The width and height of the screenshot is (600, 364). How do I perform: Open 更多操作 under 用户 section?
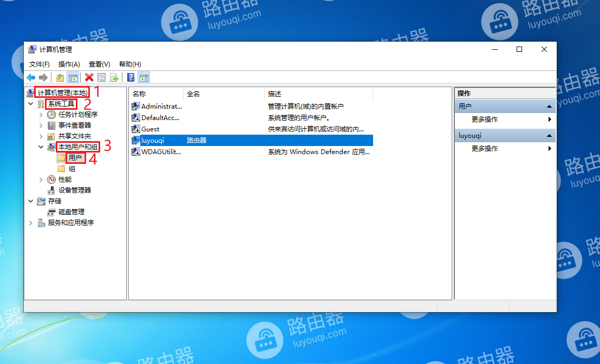[x=485, y=120]
